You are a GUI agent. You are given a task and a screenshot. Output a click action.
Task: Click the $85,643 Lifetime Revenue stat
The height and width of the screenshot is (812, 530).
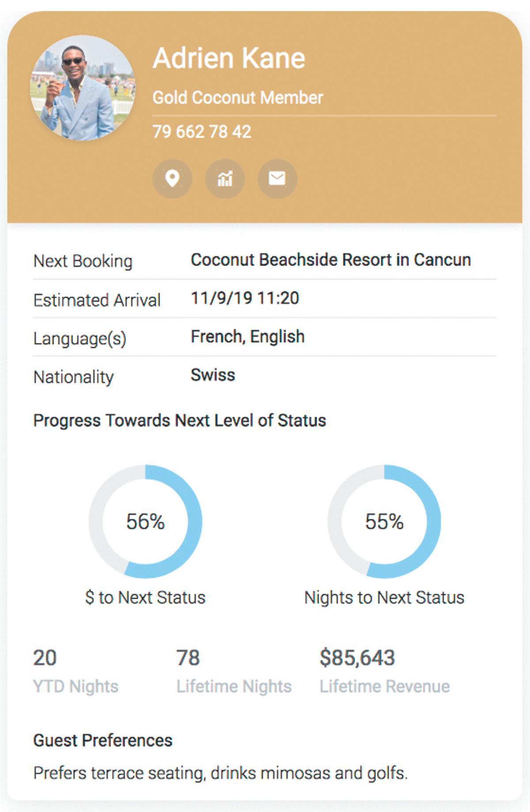(x=357, y=657)
